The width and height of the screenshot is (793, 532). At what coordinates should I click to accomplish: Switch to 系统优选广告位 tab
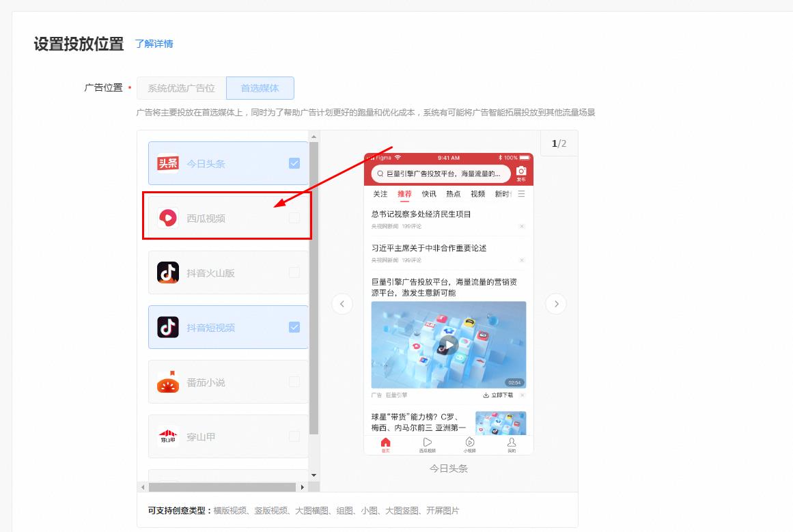tap(181, 88)
